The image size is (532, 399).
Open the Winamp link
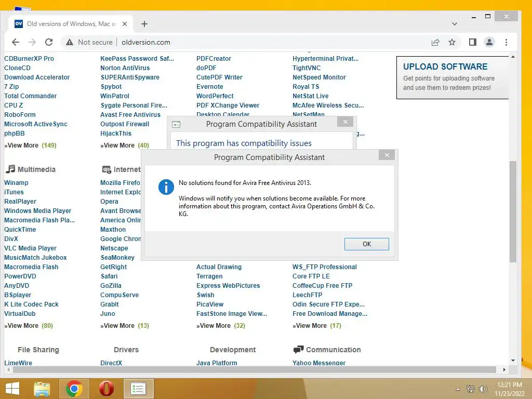click(16, 182)
